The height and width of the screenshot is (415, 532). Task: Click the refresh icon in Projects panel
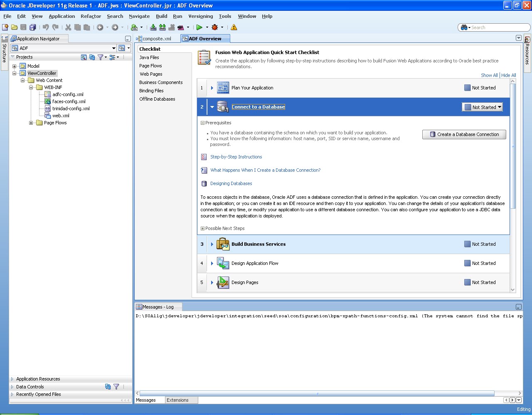pos(92,57)
